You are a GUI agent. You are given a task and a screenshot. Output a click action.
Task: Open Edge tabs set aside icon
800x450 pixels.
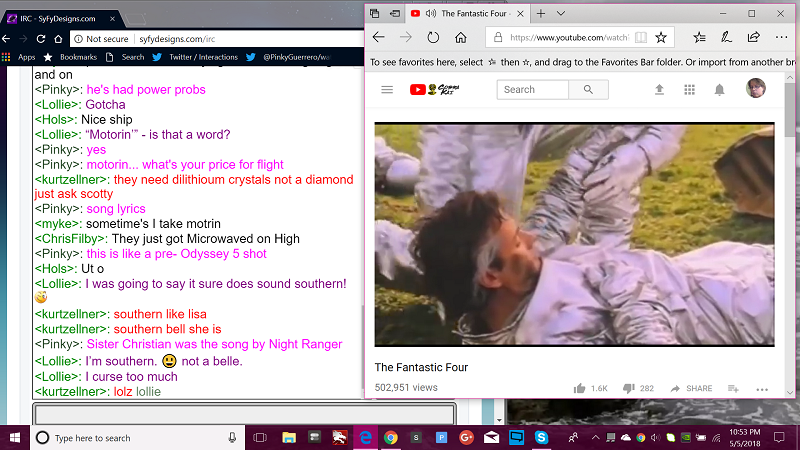pos(374,14)
